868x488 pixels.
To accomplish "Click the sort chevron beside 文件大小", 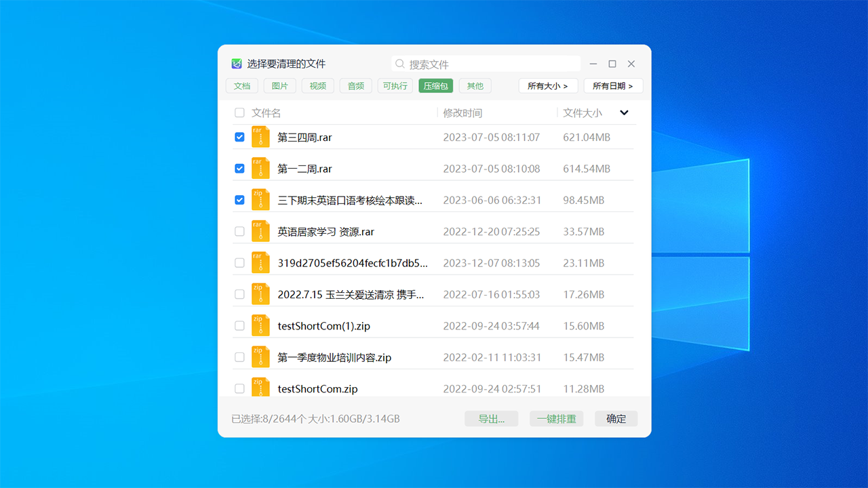I will click(x=624, y=113).
